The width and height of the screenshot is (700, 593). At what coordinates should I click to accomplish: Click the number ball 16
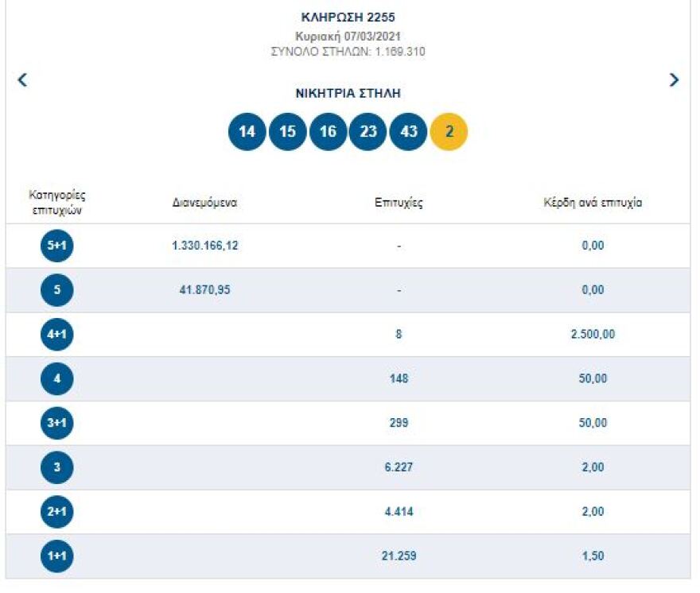(x=329, y=131)
